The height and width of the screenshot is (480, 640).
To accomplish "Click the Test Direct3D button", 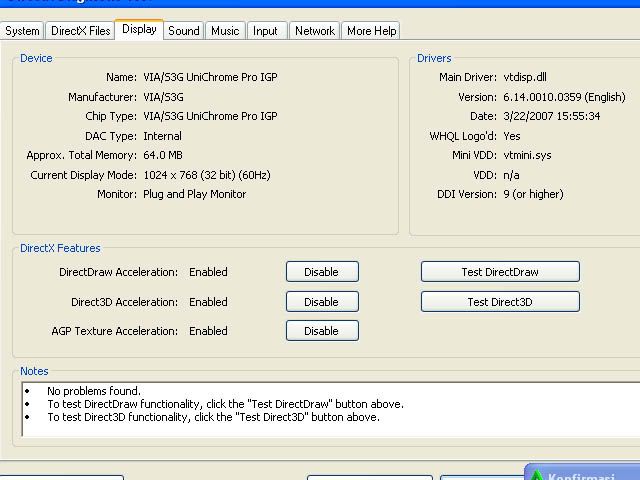I will 500,302.
